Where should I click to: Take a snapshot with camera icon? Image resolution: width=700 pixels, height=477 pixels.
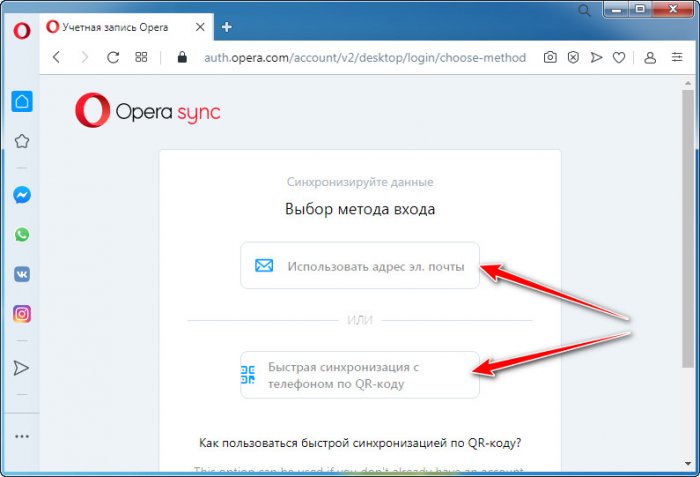pos(550,57)
